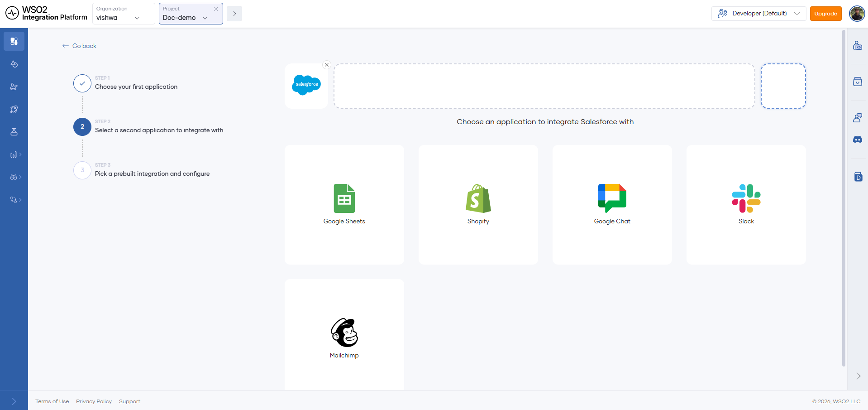This screenshot has height=410, width=868.
Task: Remove the selected Salesforce application
Action: pyautogui.click(x=327, y=65)
